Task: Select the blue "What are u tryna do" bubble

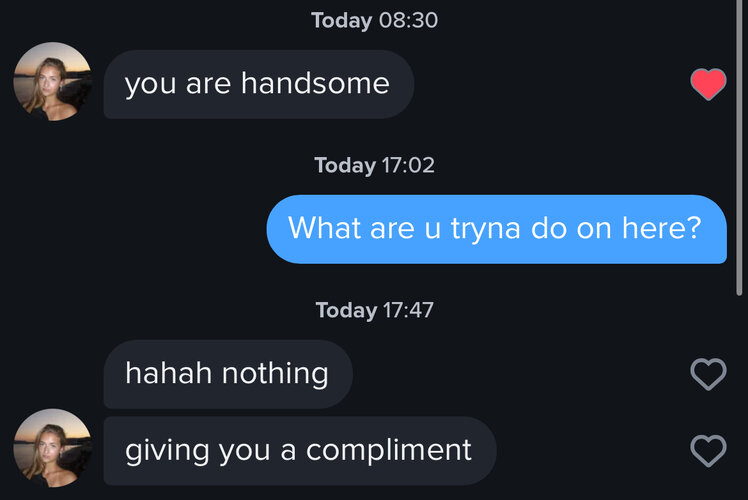Action: [x=497, y=229]
